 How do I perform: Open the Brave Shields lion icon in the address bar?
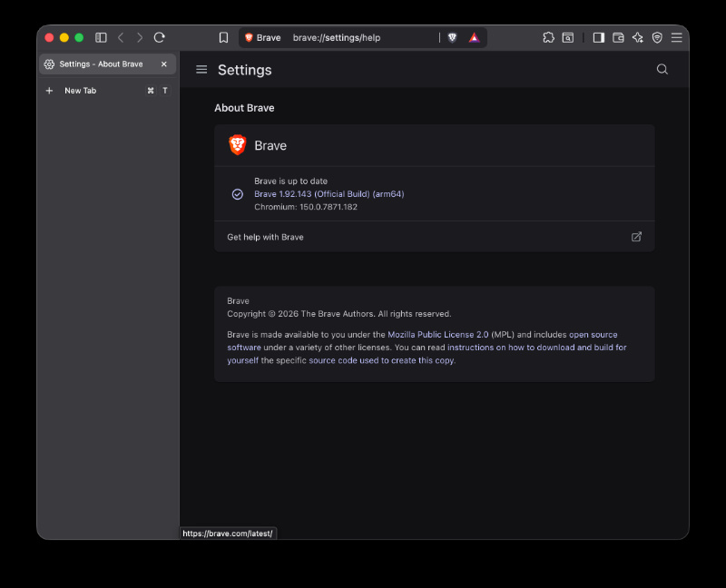point(452,37)
